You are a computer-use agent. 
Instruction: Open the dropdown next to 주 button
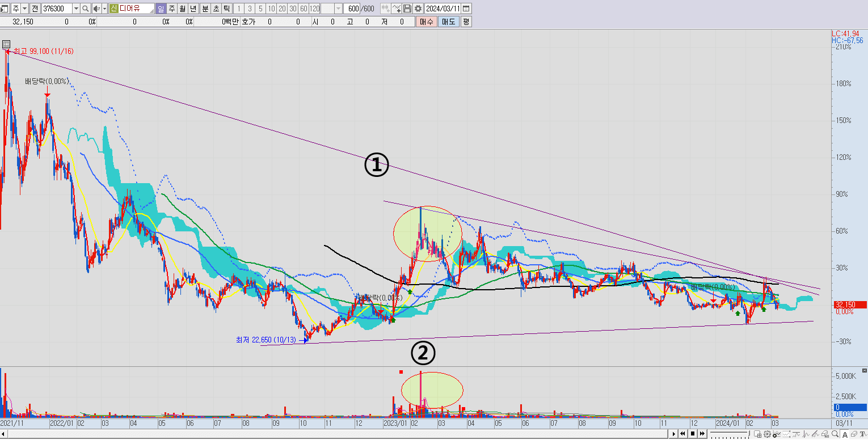pos(24,9)
